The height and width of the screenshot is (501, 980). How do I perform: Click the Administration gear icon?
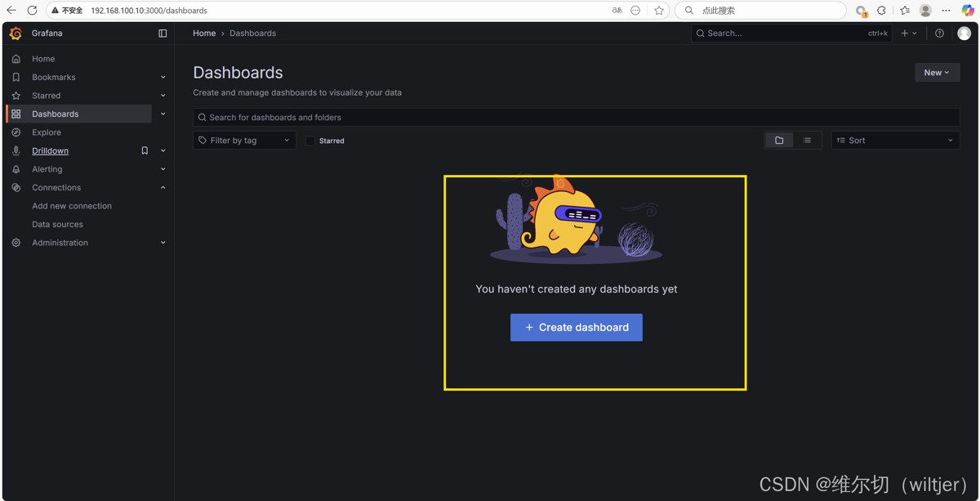16,243
